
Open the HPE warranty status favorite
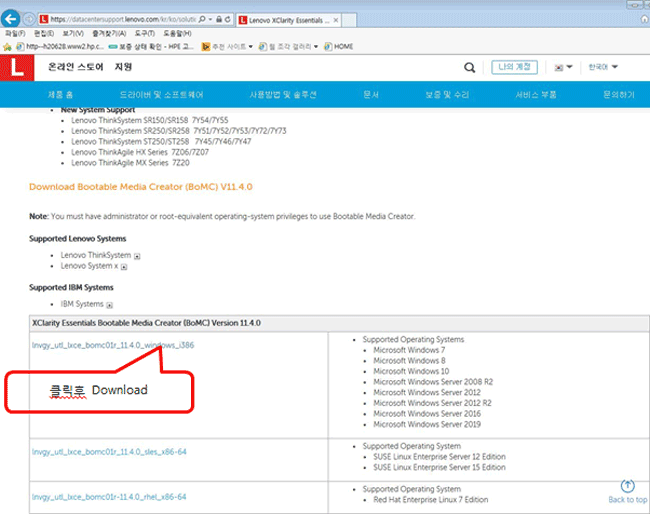(x=151, y=46)
